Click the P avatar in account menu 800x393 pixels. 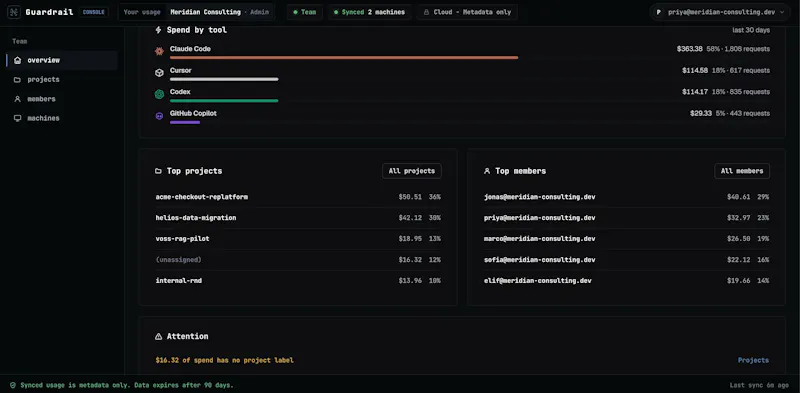click(659, 12)
